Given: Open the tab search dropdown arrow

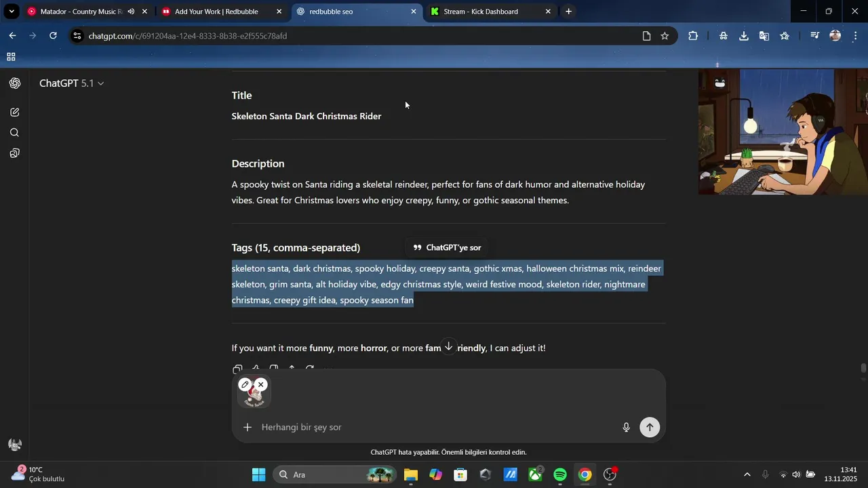Looking at the screenshot, I should pos(12,12).
